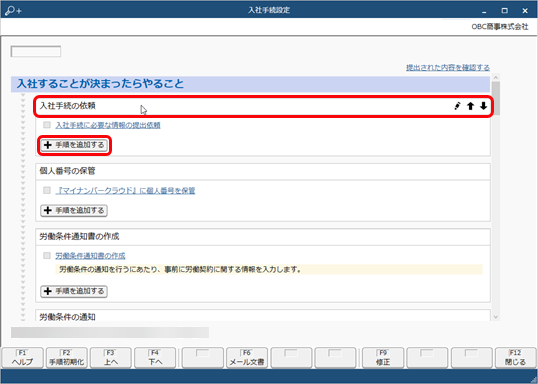This screenshot has width=538, height=384.
Task: Open the 入社手続に必要な情報の提出依頼 link
Action: [108, 125]
